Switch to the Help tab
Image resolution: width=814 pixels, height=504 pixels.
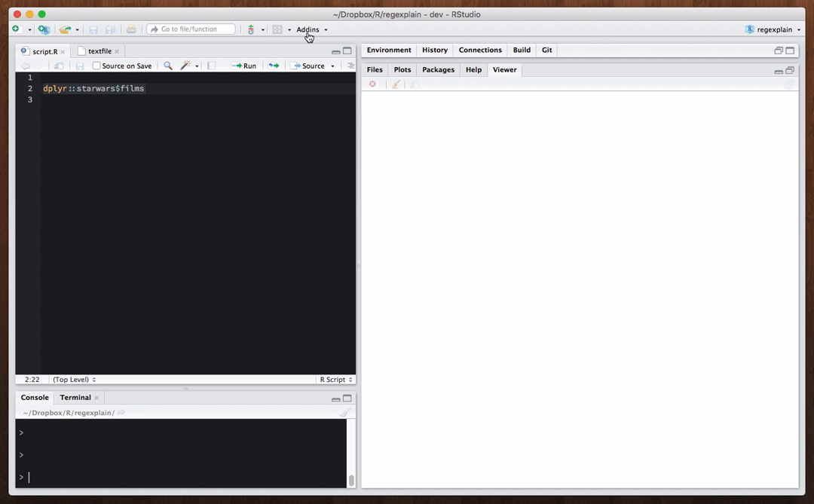pyautogui.click(x=473, y=69)
